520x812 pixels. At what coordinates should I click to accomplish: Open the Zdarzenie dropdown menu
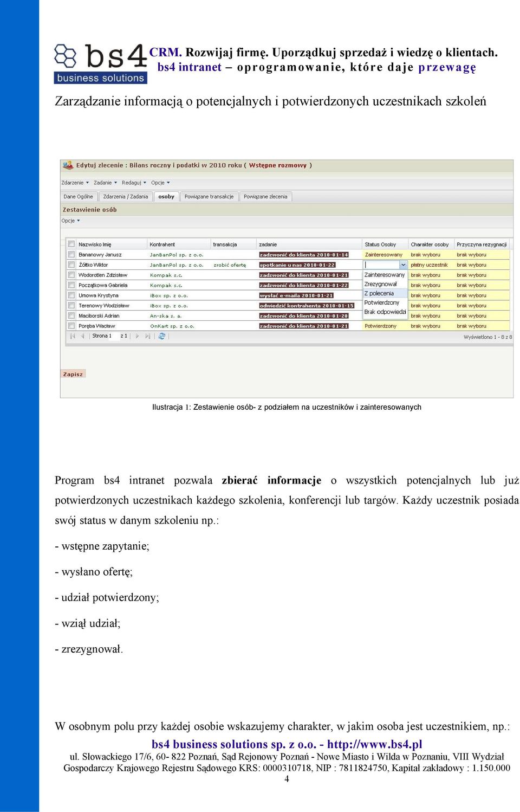pyautogui.click(x=75, y=183)
